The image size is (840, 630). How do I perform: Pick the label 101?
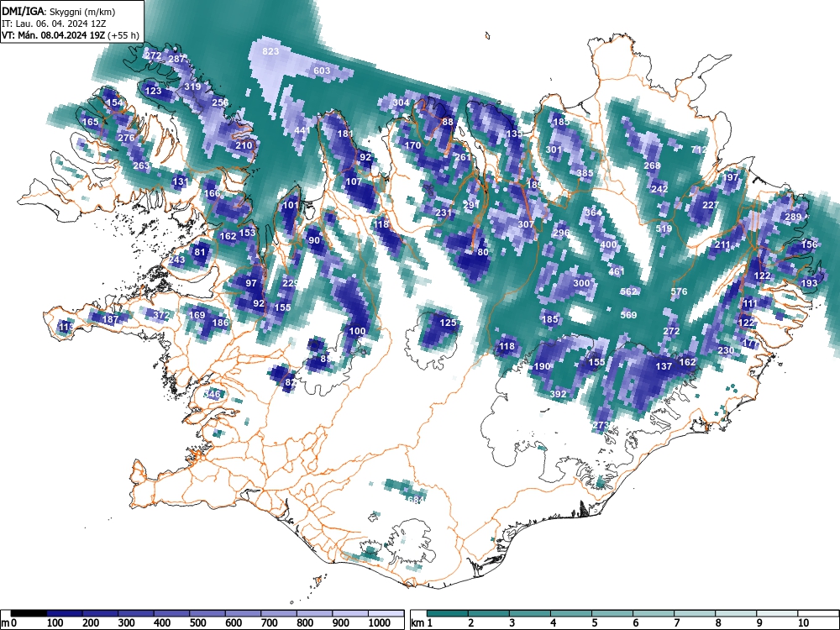pos(291,205)
